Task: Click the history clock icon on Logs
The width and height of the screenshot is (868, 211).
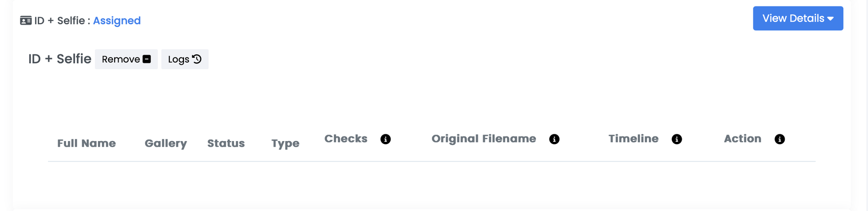Action: pyautogui.click(x=197, y=59)
